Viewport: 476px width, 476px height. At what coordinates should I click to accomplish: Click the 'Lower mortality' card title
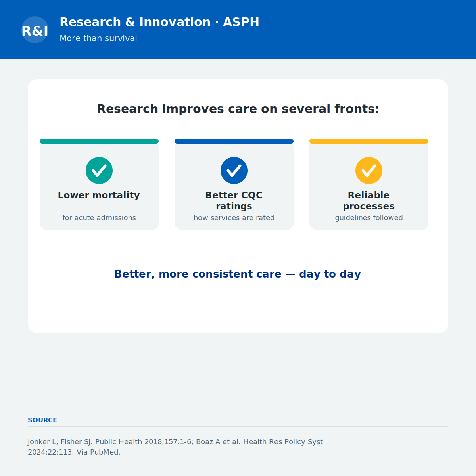pyautogui.click(x=99, y=195)
